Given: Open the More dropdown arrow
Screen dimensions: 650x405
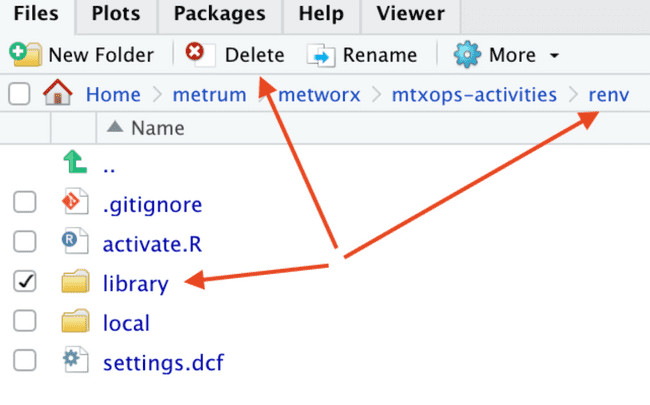Looking at the screenshot, I should pos(554,55).
